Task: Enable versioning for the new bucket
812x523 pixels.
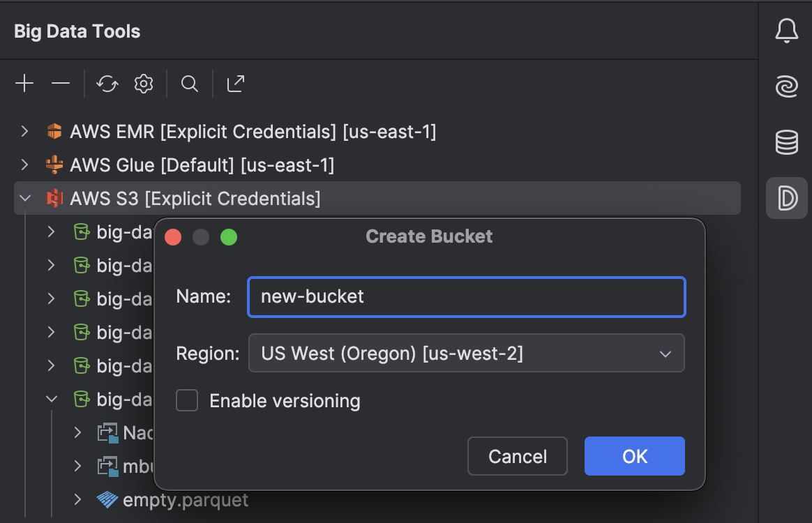Action: click(186, 400)
